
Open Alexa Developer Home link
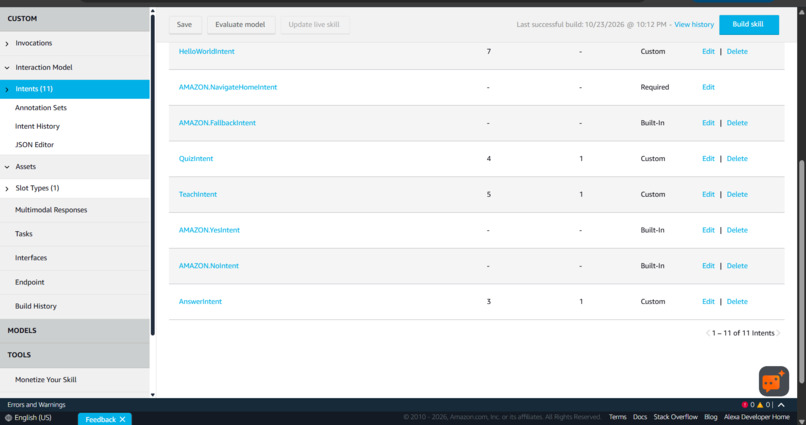point(757,417)
